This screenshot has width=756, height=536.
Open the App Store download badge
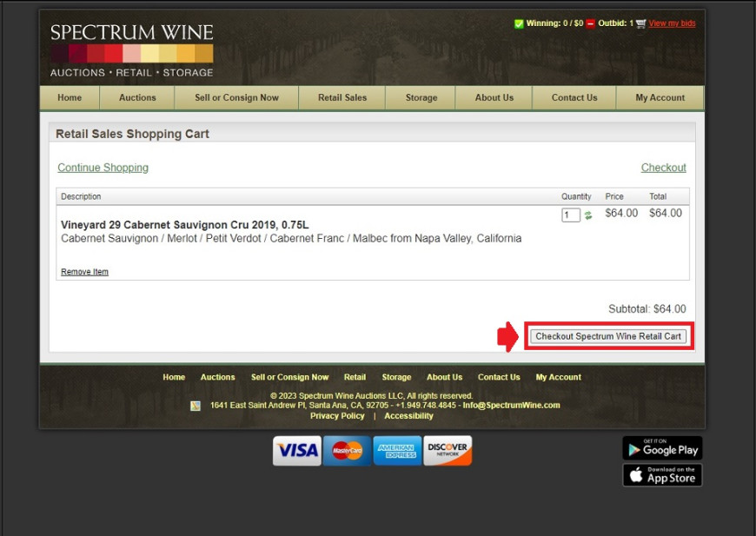coord(662,475)
